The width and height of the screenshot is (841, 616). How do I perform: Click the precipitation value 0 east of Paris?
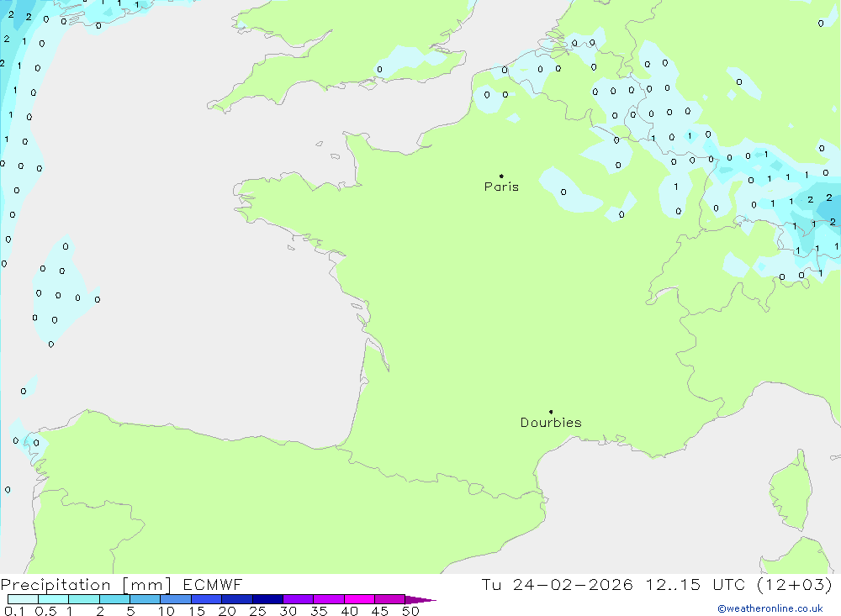(x=563, y=192)
